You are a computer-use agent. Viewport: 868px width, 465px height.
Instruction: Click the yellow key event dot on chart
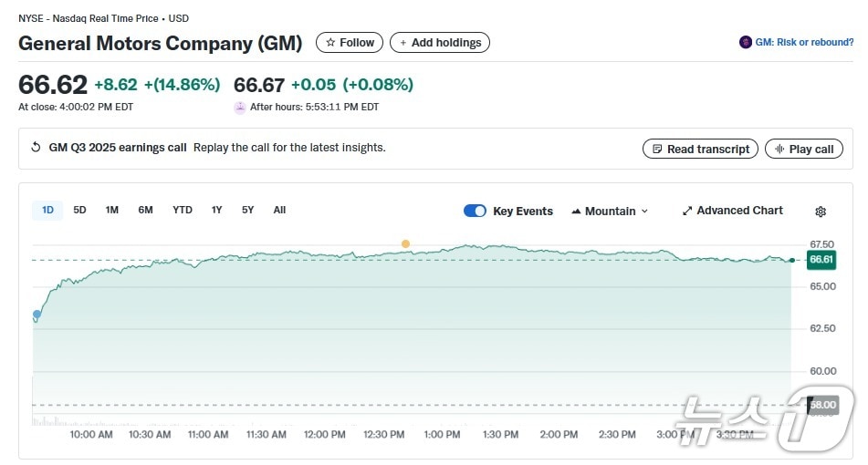point(405,243)
